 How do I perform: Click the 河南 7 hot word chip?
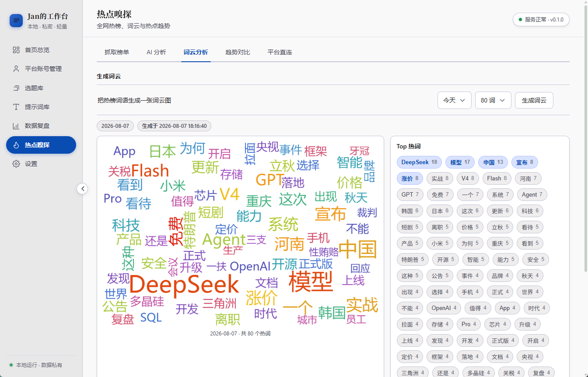[x=528, y=179]
